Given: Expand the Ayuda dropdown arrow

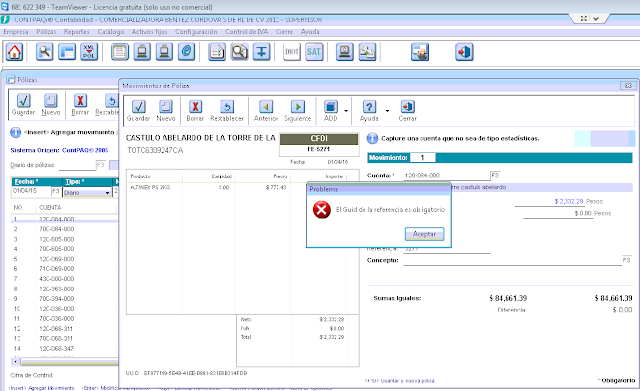Looking at the screenshot, I should tap(387, 111).
